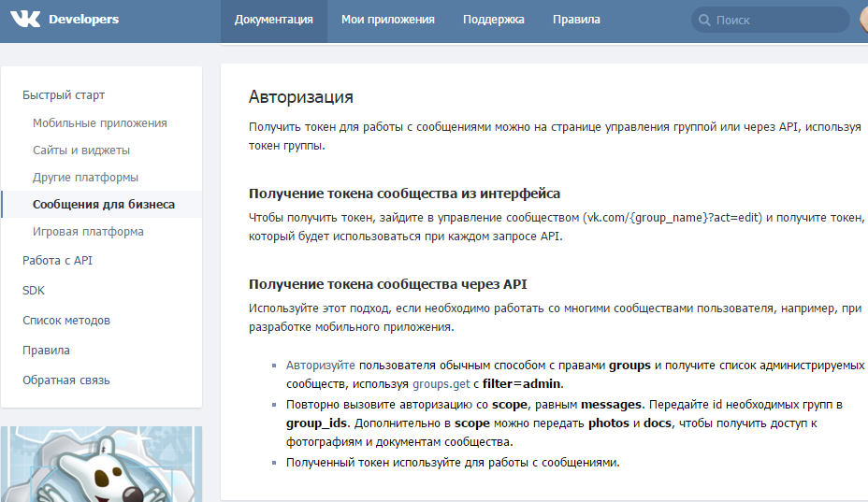Switch to Мои приложения tab
This screenshot has height=502, width=868.
388,20
